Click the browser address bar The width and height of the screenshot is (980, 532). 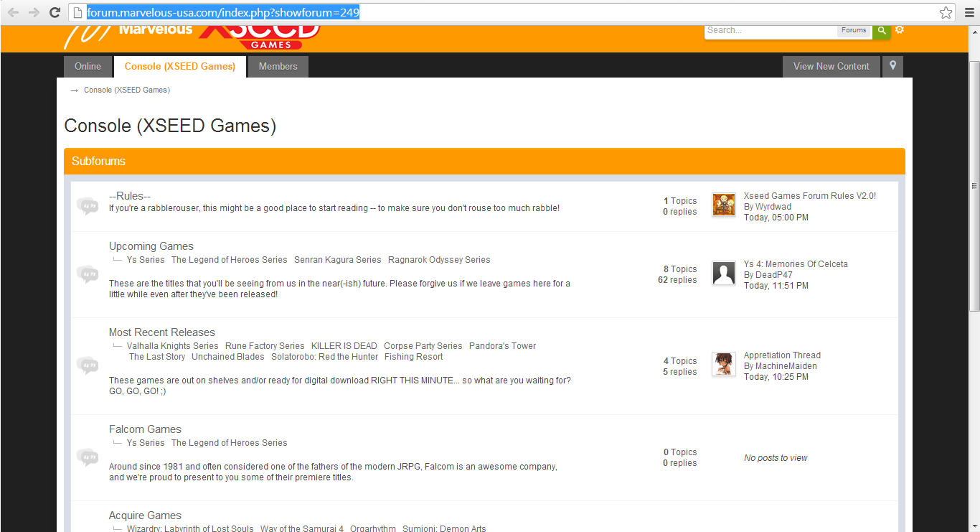(502, 12)
